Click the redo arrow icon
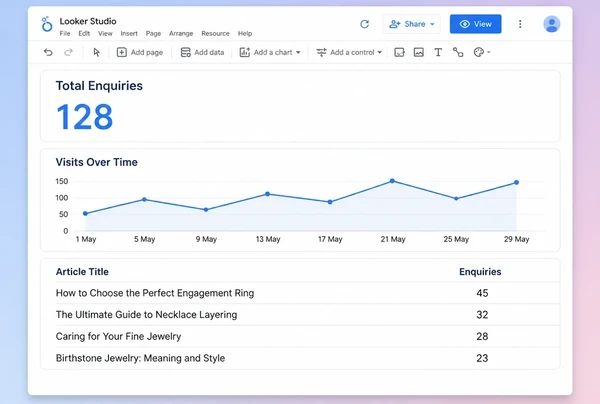 [x=68, y=52]
